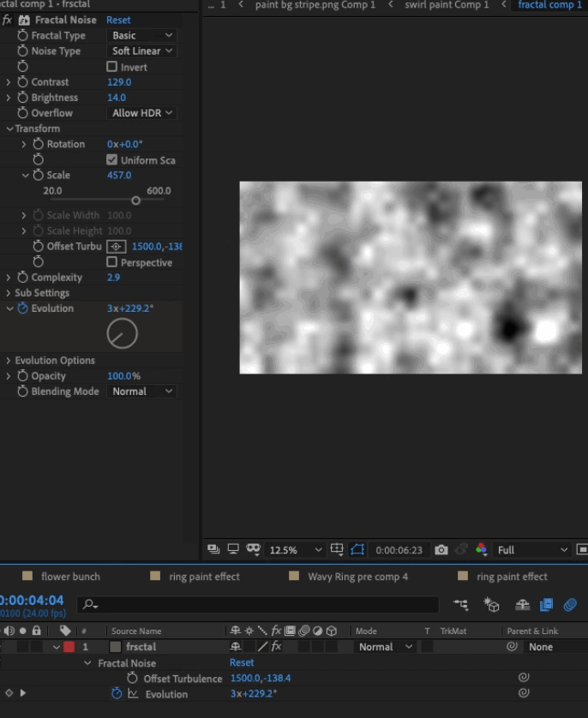This screenshot has width=588, height=718.
Task: Click the Evolution graph editor icon in timeline
Action: click(x=133, y=694)
